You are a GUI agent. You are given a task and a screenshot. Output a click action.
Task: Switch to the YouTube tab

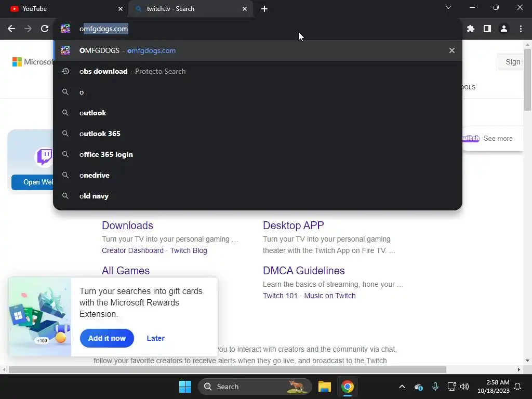click(x=64, y=9)
